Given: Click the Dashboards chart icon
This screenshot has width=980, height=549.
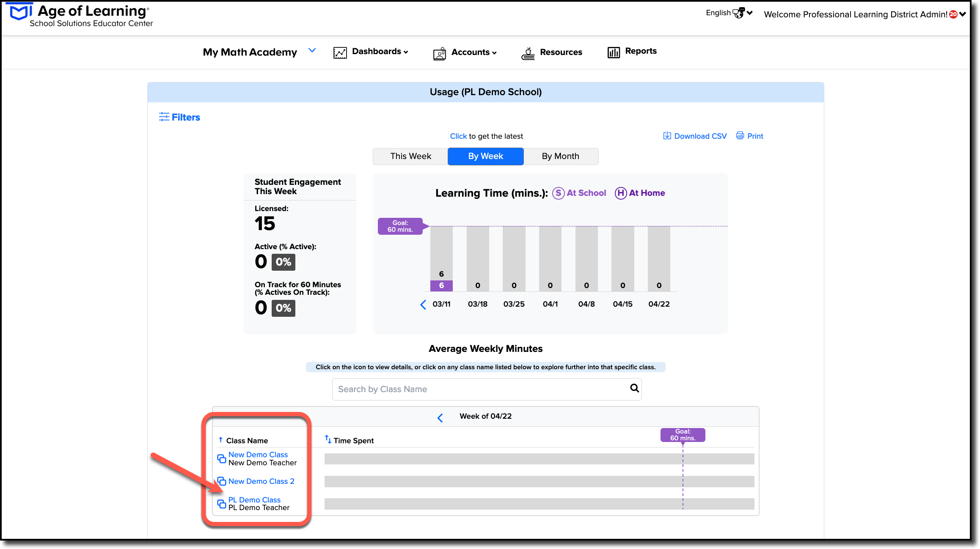Looking at the screenshot, I should (x=340, y=52).
